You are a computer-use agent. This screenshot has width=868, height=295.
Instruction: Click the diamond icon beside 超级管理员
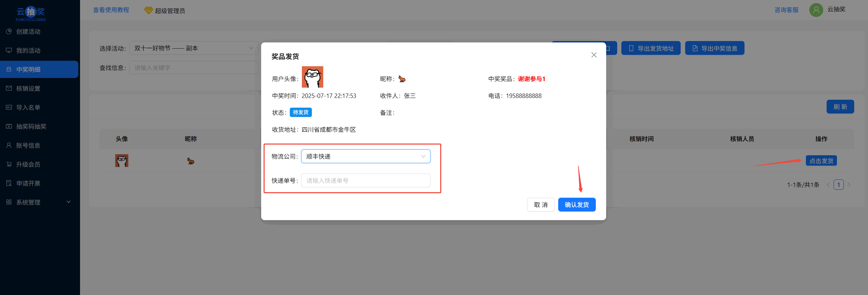[148, 10]
